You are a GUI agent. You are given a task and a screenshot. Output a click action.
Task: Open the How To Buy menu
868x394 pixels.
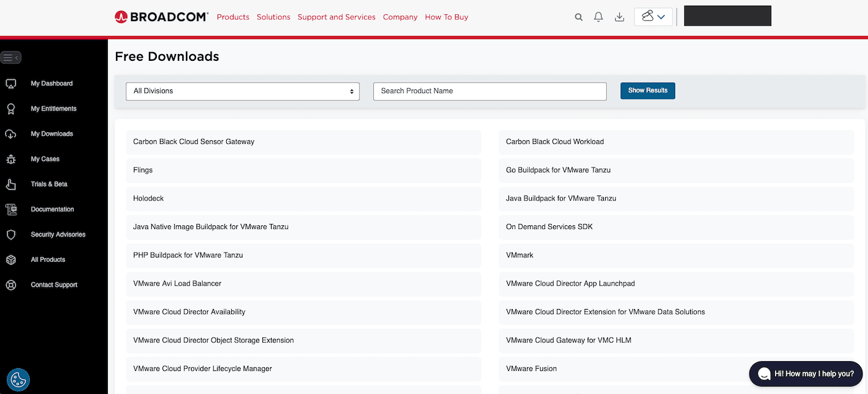pyautogui.click(x=446, y=17)
